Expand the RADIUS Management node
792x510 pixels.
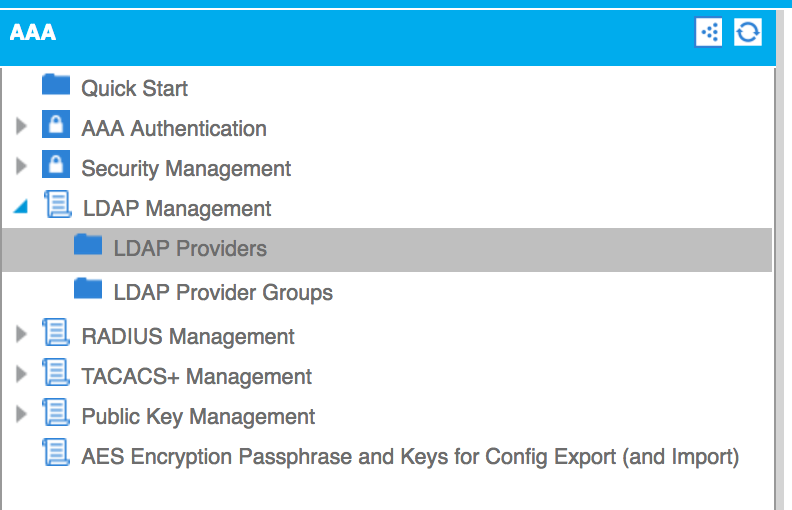21,334
